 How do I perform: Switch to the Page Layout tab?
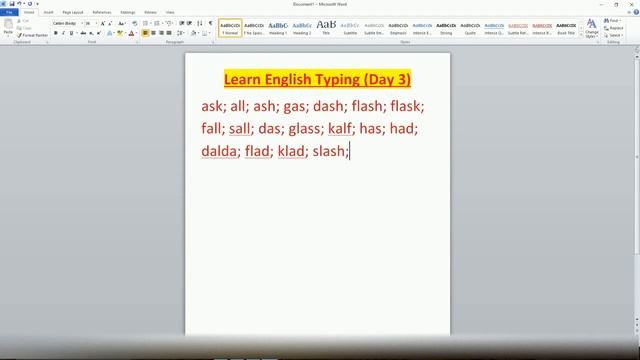(73, 12)
